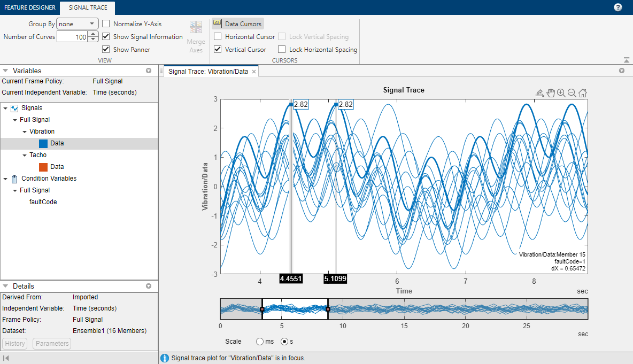Select the ms scale radio button
This screenshot has width=633, height=364.
tap(260, 342)
